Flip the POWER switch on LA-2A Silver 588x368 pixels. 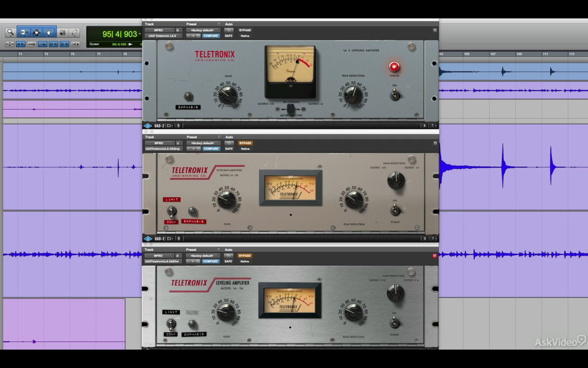pos(394,322)
